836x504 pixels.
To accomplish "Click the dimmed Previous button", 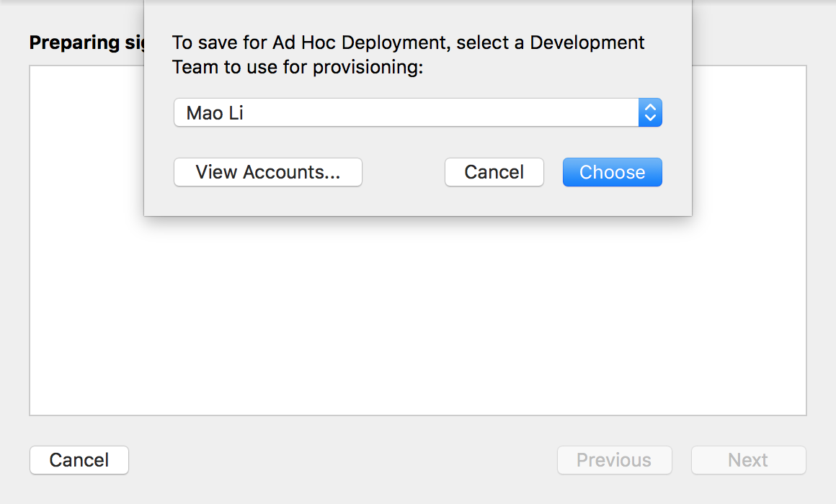I will tap(614, 460).
